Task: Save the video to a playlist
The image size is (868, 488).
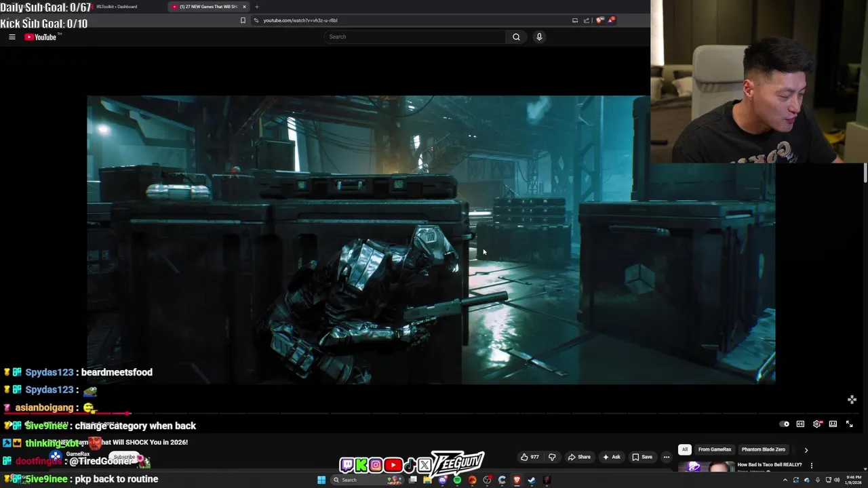Action: click(x=642, y=457)
